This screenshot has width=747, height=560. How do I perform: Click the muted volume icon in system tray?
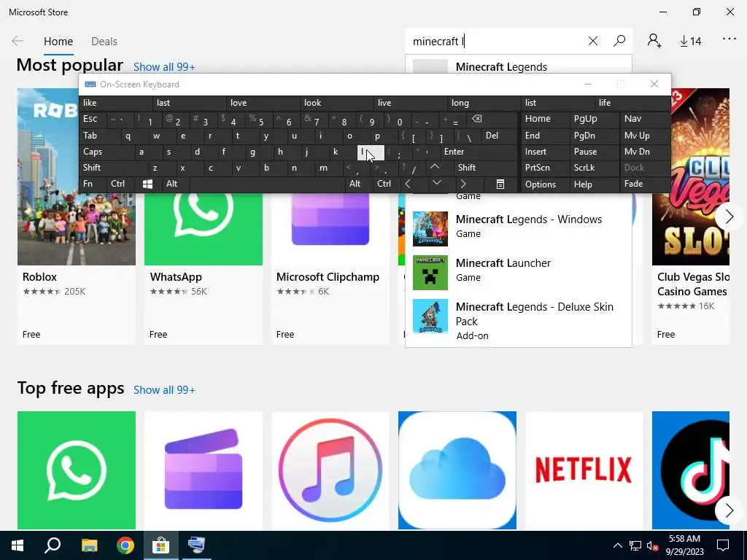pyautogui.click(x=653, y=545)
